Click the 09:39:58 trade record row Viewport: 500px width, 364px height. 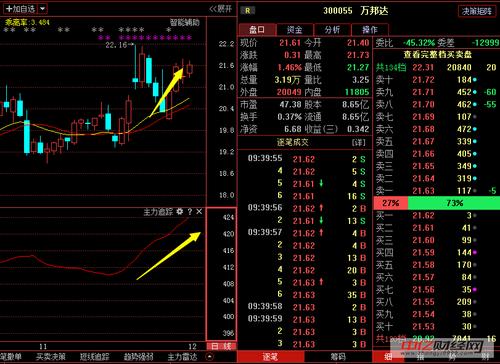click(x=306, y=307)
